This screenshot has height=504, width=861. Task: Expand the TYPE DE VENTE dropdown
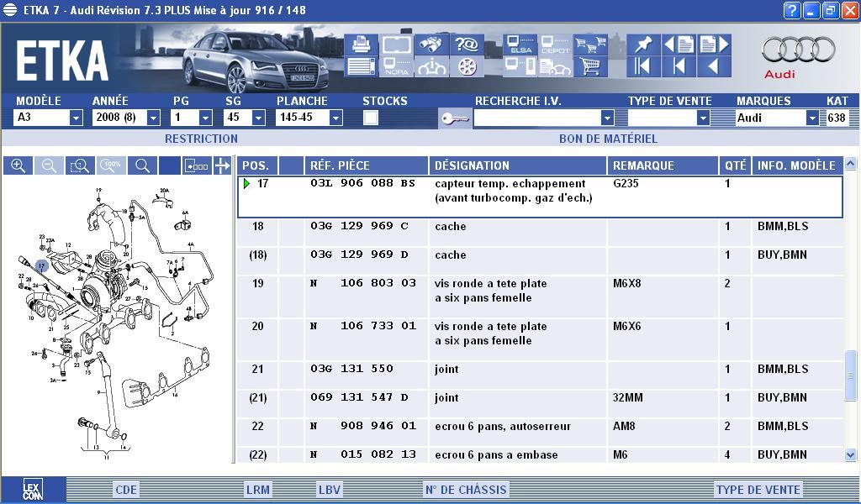[x=703, y=118]
